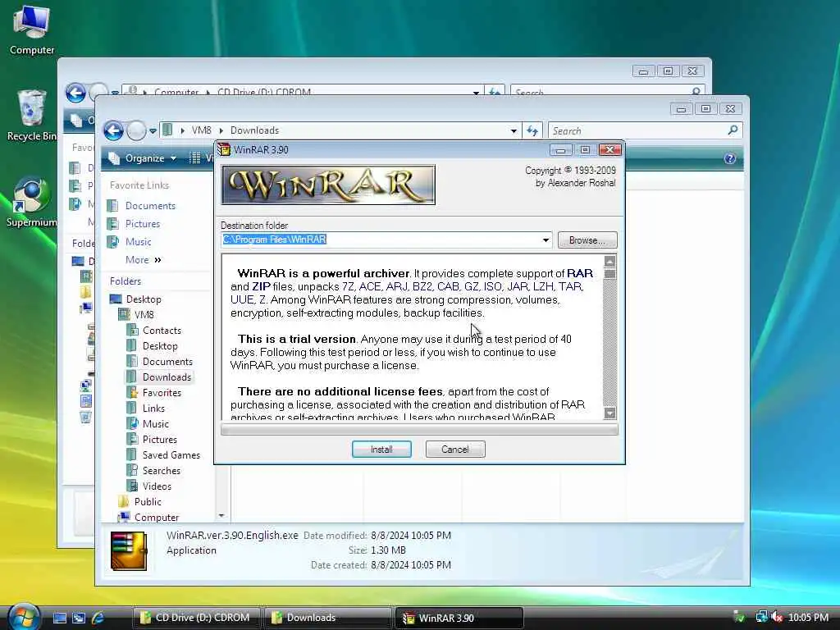Click Browse... to choose destination folder
The image size is (840, 630).
coord(587,240)
